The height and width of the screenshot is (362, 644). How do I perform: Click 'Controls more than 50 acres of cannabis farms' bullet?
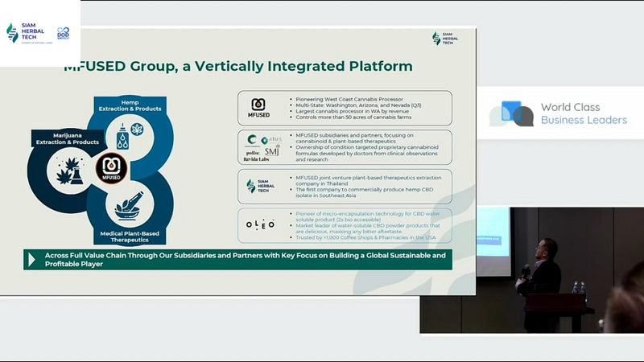point(353,117)
